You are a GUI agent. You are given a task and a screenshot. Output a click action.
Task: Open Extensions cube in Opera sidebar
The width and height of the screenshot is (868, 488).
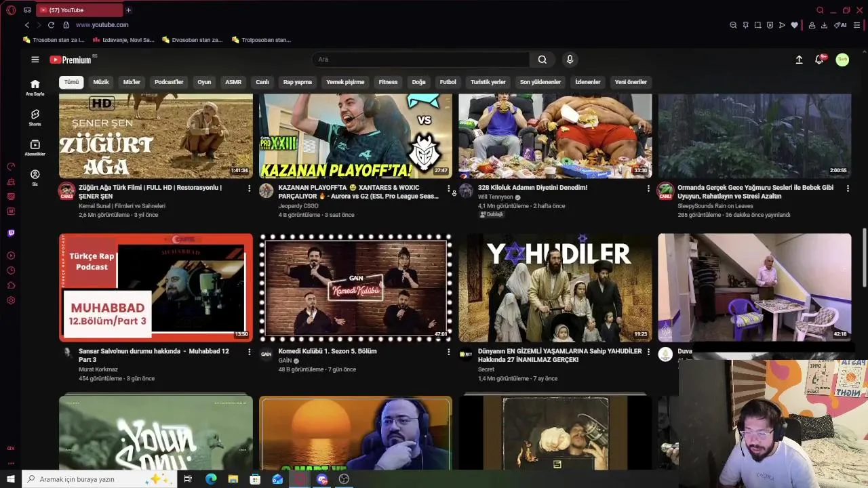[x=11, y=285]
